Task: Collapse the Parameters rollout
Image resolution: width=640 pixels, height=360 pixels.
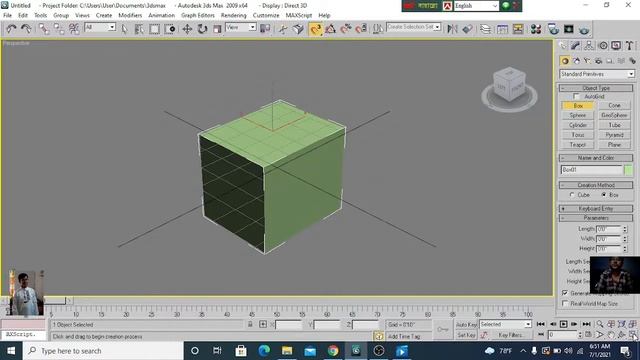Action: pyautogui.click(x=596, y=218)
